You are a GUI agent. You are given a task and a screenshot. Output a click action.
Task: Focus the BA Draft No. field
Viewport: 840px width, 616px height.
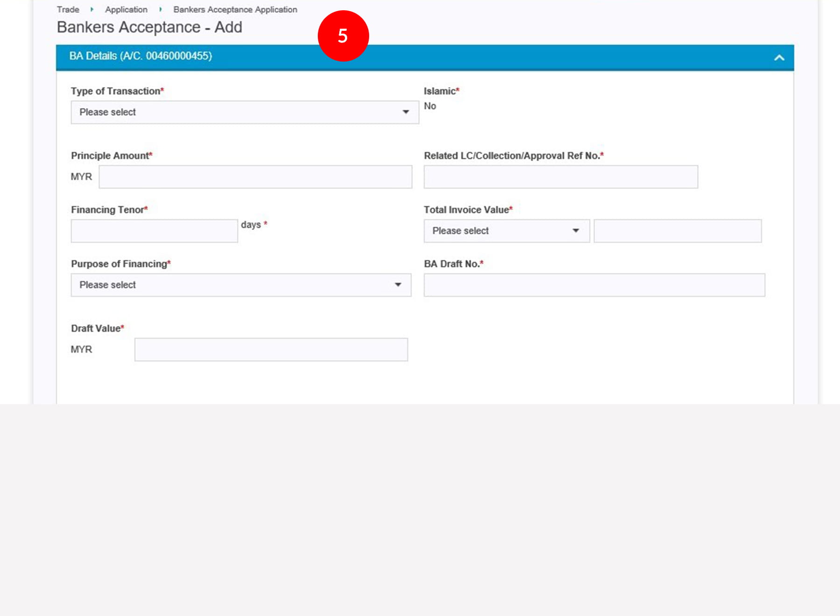(x=594, y=285)
